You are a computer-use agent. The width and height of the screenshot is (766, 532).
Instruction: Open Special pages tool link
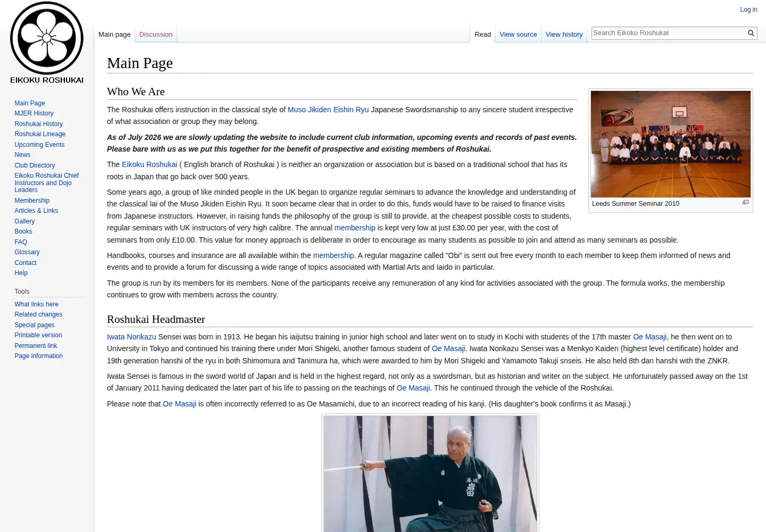(35, 325)
